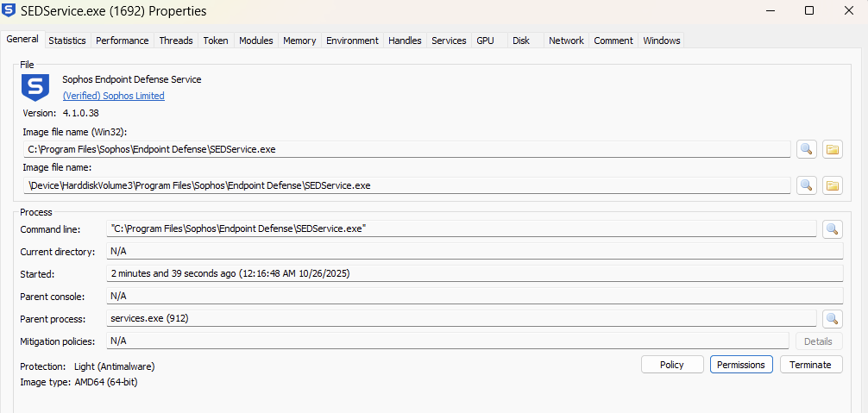The height and width of the screenshot is (413, 868).
Task: Open the (Verified) Sophos Limited link
Action: (113, 96)
